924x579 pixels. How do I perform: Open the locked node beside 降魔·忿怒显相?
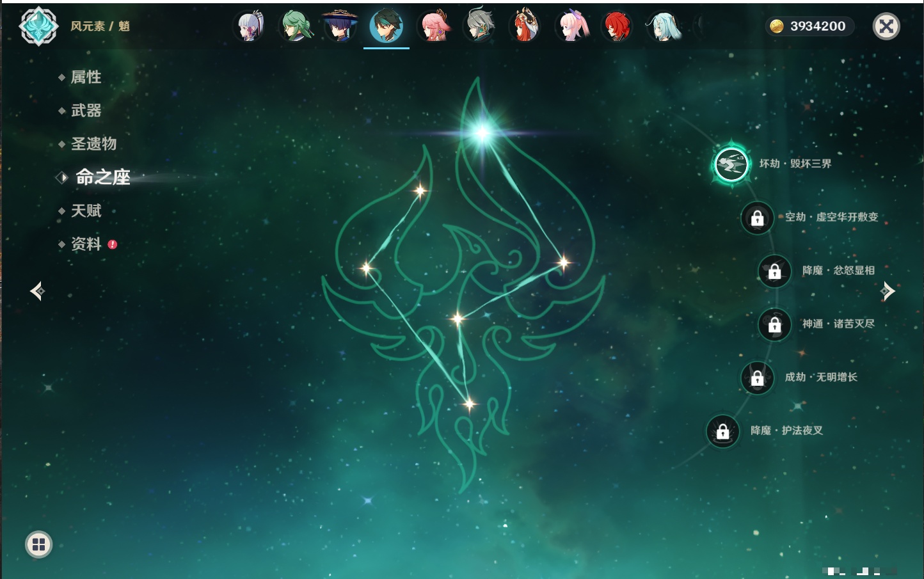(x=775, y=271)
